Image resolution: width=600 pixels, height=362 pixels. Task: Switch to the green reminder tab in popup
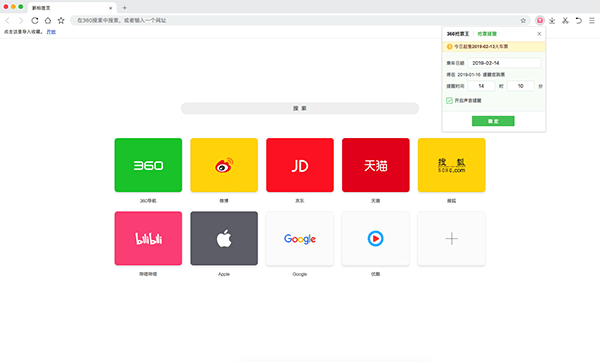[x=487, y=34]
